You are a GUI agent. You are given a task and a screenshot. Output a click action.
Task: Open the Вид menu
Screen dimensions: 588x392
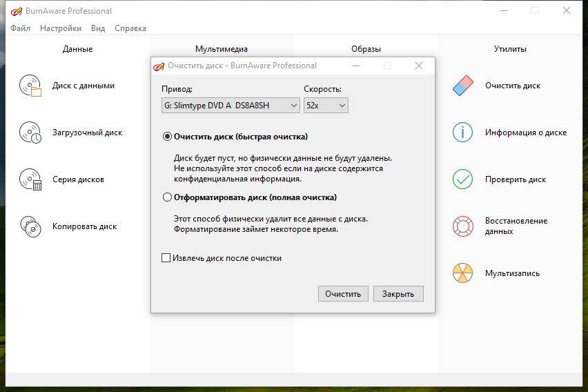click(98, 28)
